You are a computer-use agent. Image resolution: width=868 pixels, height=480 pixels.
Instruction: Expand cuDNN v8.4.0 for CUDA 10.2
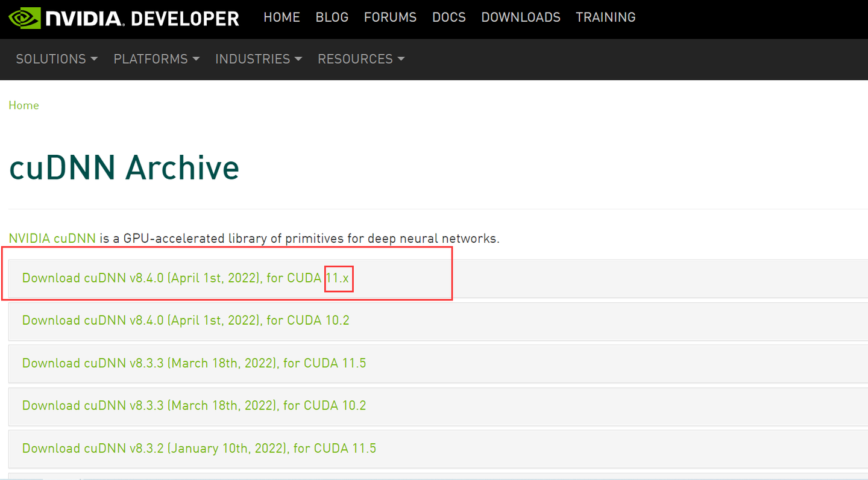tap(186, 320)
